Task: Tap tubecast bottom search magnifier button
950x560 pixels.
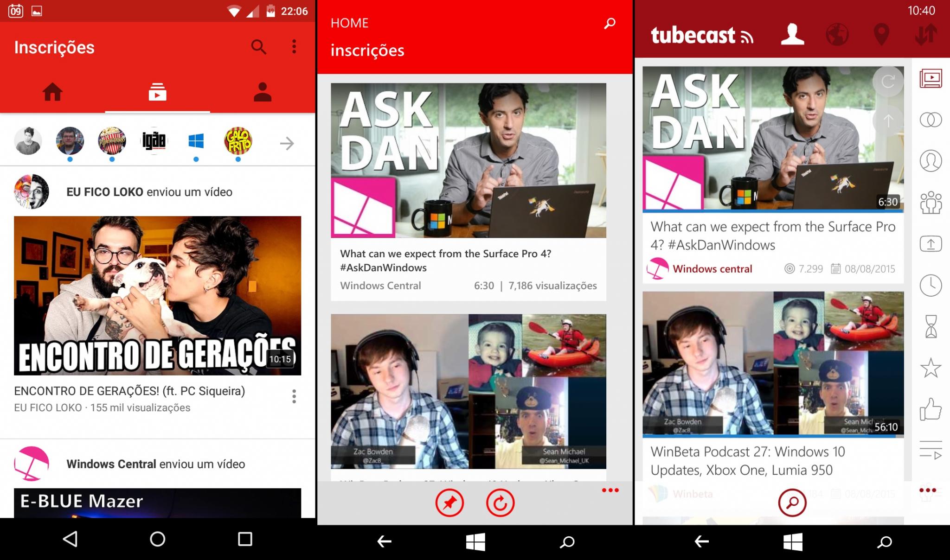Action: [792, 503]
